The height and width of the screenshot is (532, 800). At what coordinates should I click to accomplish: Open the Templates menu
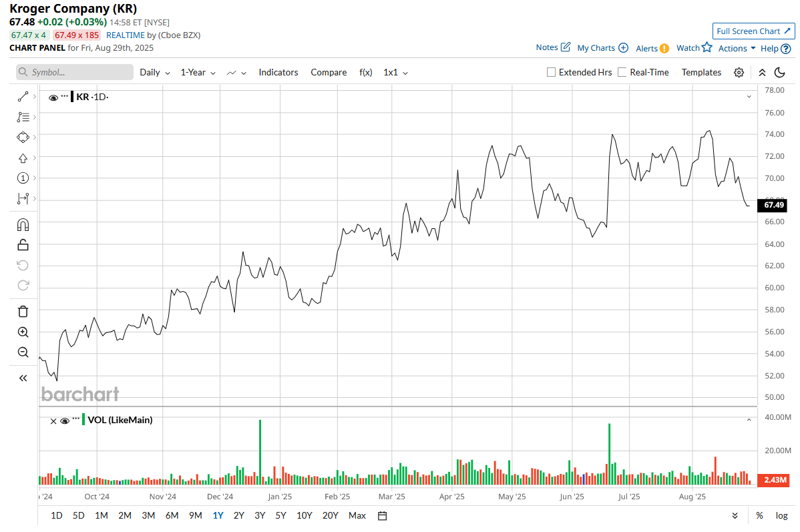pyautogui.click(x=701, y=73)
